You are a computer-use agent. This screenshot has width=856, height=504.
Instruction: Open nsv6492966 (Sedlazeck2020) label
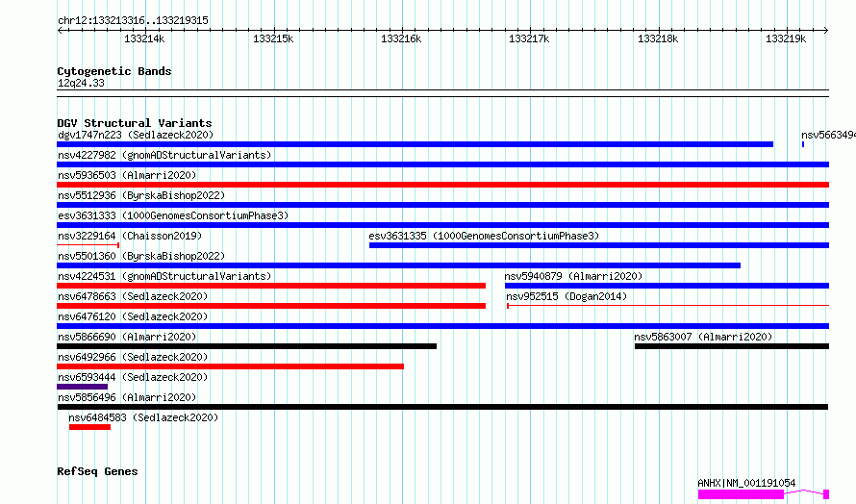click(133, 357)
